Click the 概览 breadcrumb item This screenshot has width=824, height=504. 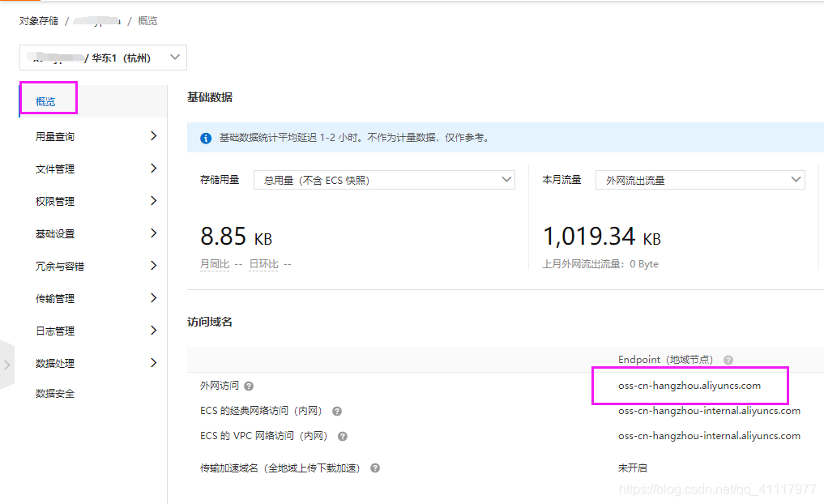[147, 21]
